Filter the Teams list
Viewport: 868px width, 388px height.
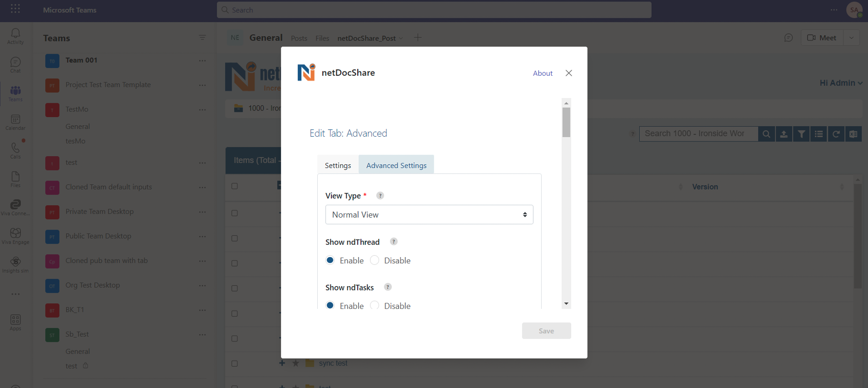click(x=202, y=38)
